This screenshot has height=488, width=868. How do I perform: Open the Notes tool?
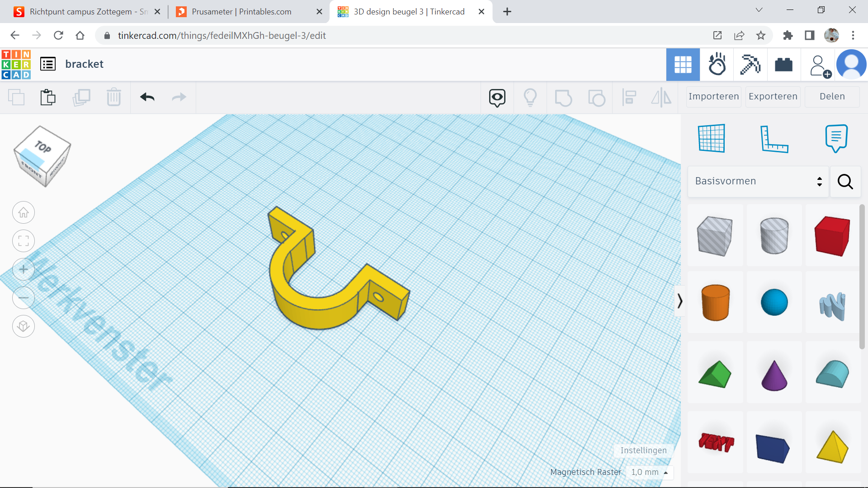(x=836, y=139)
